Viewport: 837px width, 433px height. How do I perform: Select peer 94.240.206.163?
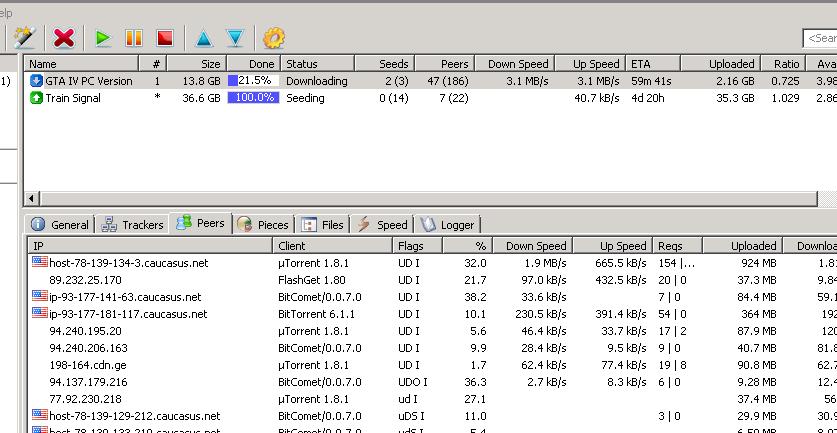click(89, 349)
